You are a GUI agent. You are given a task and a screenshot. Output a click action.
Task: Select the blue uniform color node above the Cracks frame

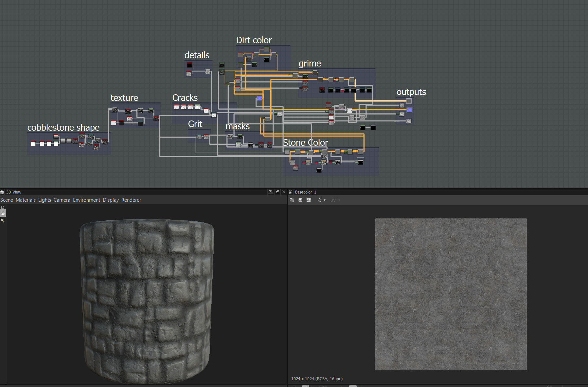tap(259, 98)
